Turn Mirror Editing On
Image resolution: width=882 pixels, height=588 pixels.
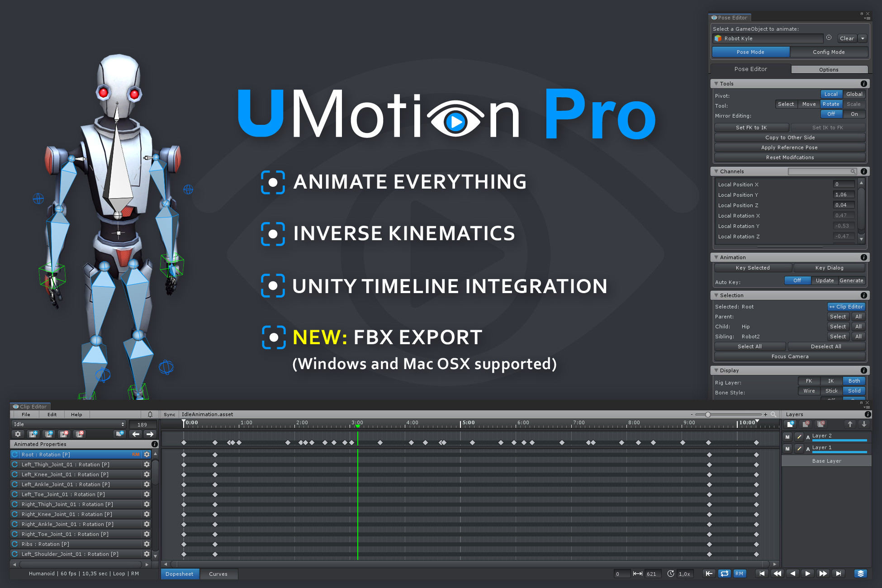click(854, 114)
